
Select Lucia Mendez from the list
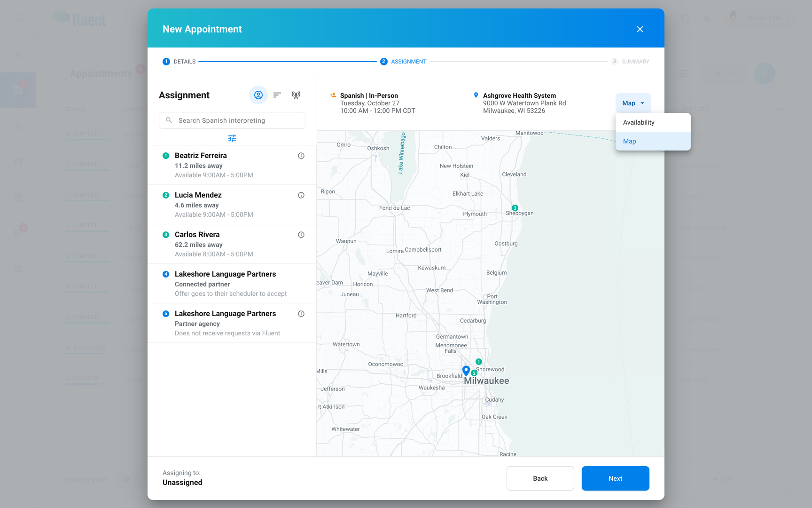click(232, 205)
